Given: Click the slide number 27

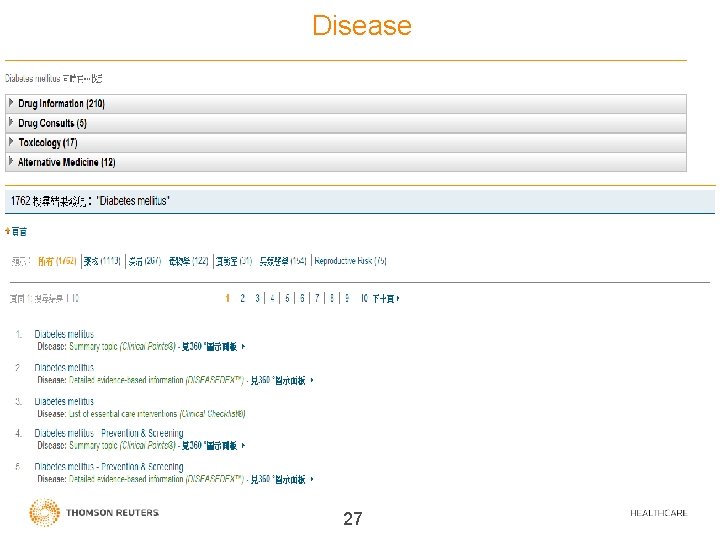Looking at the screenshot, I should coord(353,519).
